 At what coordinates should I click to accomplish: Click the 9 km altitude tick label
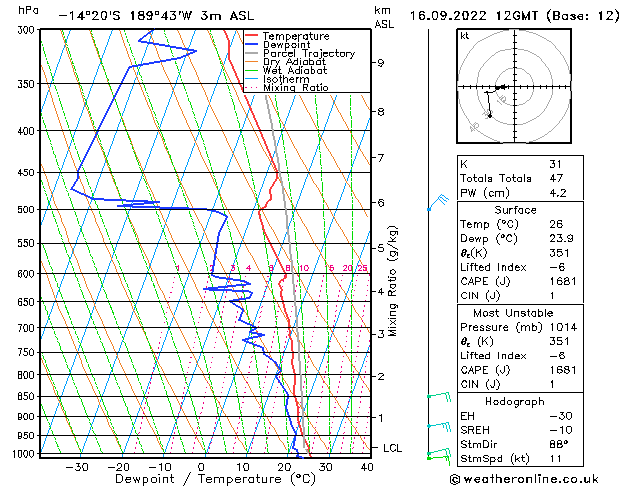[x=380, y=63]
